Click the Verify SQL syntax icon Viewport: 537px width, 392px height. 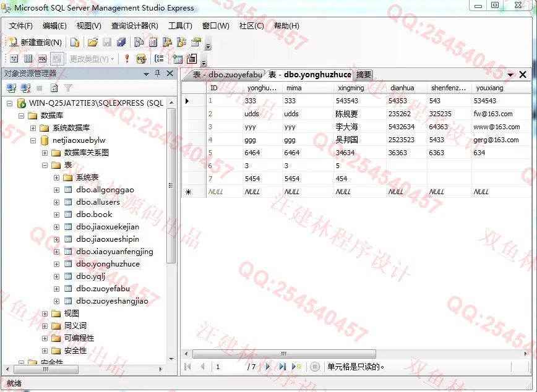tap(141, 59)
